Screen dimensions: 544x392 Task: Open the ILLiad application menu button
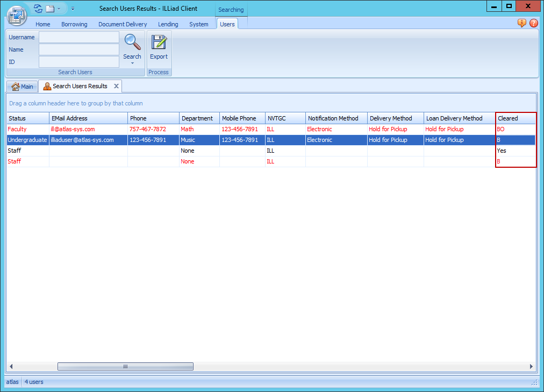(17, 15)
